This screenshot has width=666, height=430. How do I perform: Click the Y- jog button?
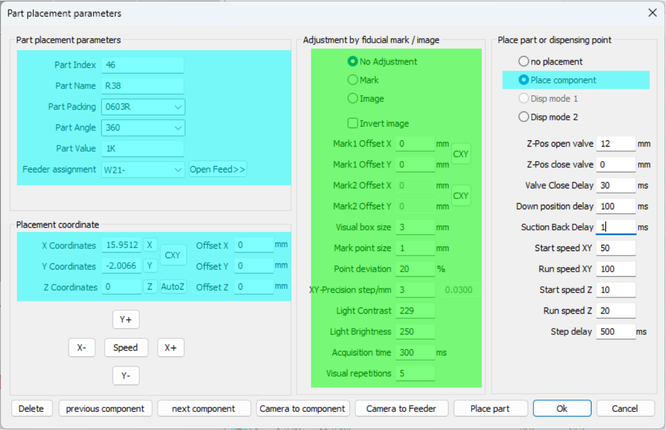click(x=126, y=376)
